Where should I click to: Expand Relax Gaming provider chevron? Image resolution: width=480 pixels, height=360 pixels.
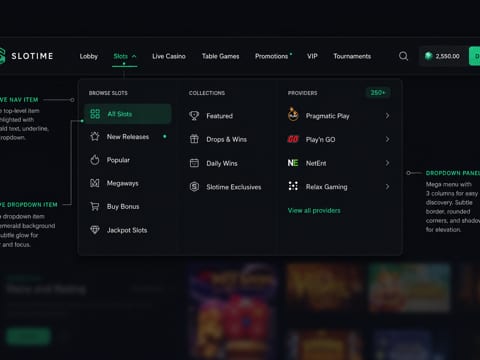387,187
